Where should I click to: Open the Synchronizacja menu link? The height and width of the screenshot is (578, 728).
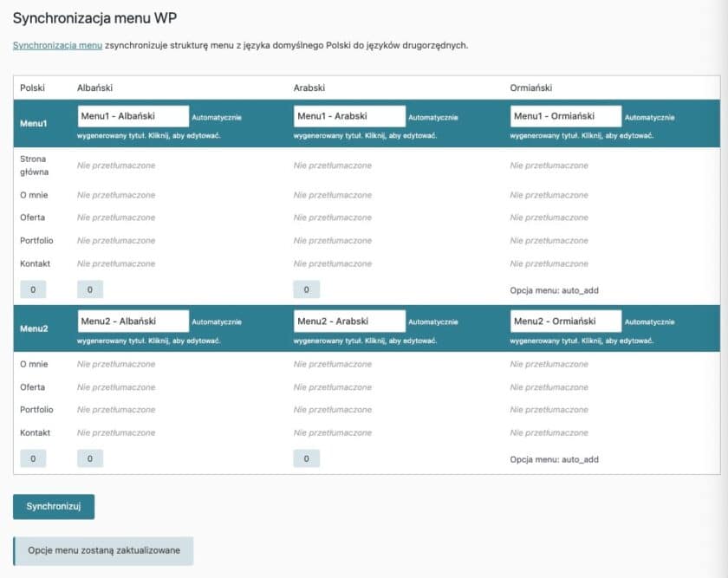(x=57, y=45)
